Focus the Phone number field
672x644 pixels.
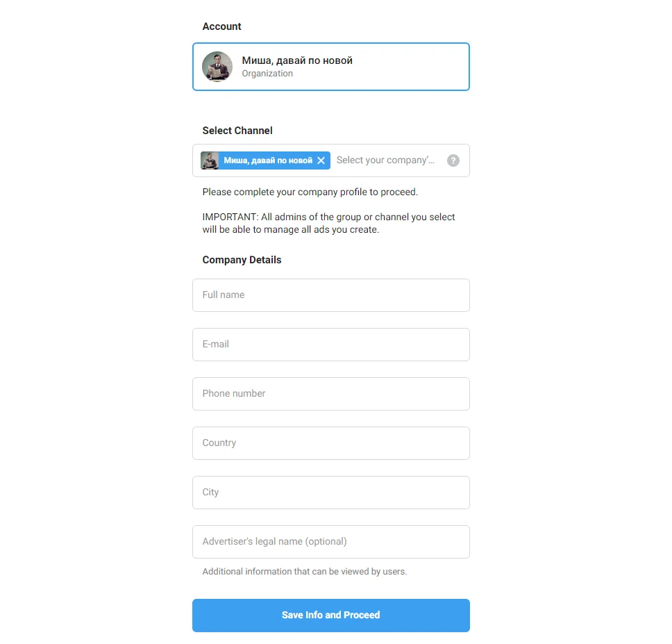tap(330, 394)
